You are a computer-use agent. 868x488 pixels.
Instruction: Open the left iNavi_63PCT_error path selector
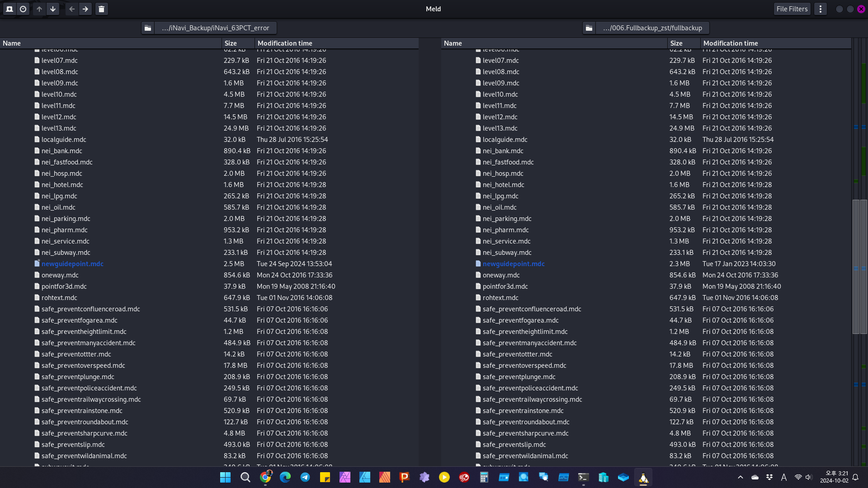click(215, 28)
